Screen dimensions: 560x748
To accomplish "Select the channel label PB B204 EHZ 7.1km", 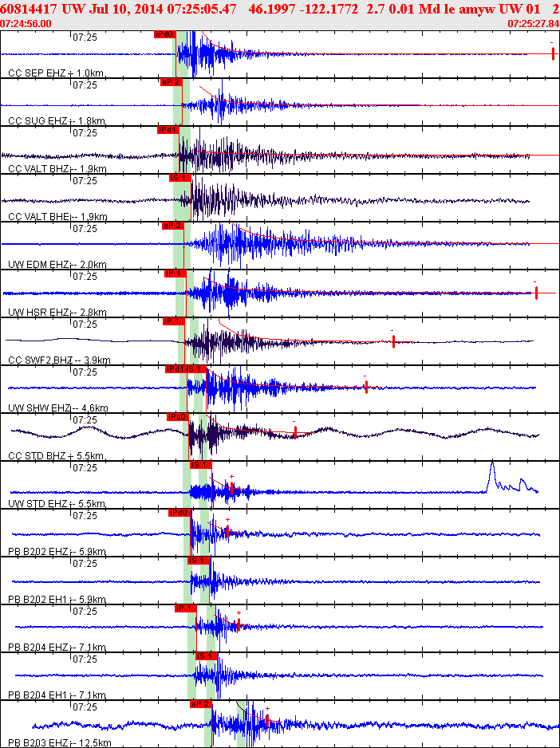I will pyautogui.click(x=57, y=648).
